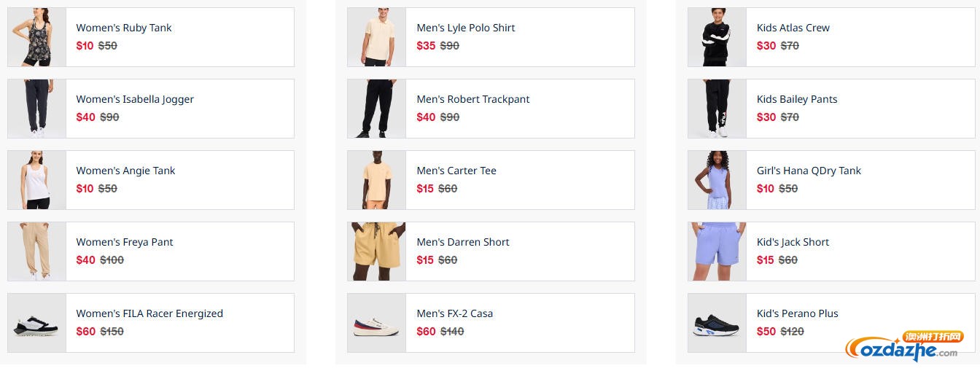
Task: Open the Women's Isabella Jogger product link
Action: [x=135, y=99]
